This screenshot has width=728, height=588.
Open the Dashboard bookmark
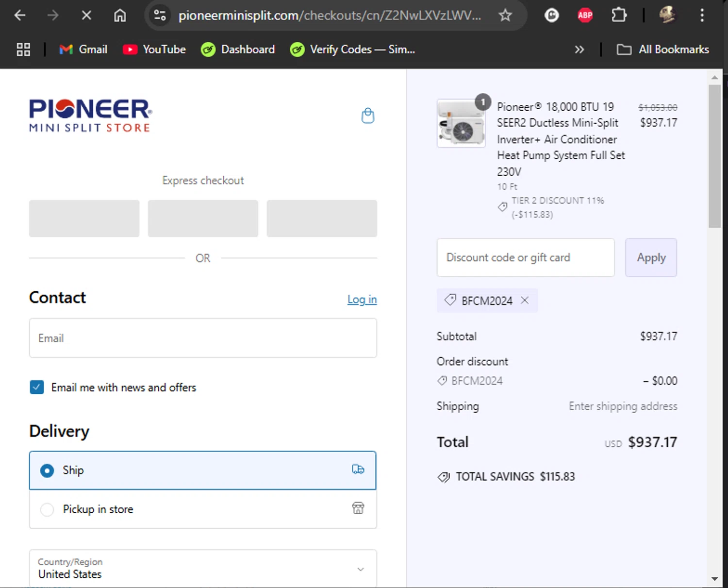238,50
